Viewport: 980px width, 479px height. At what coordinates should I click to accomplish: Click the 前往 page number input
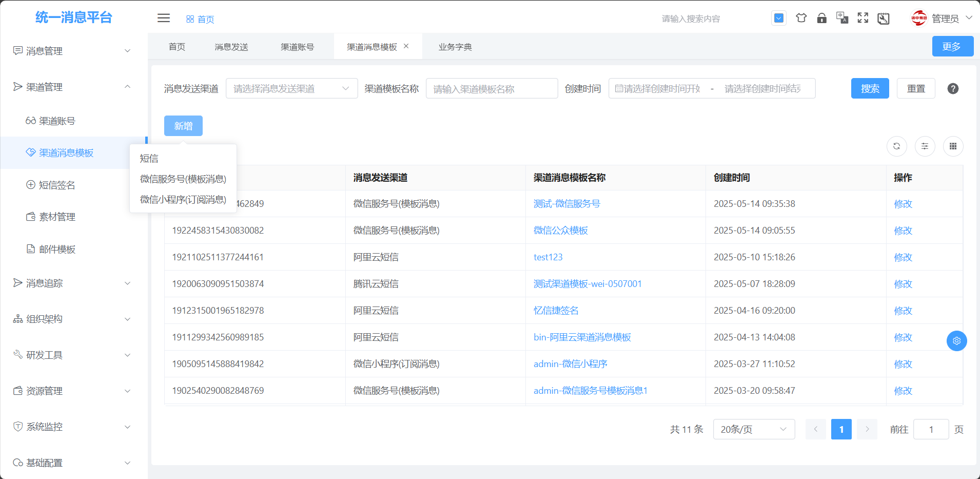point(931,429)
